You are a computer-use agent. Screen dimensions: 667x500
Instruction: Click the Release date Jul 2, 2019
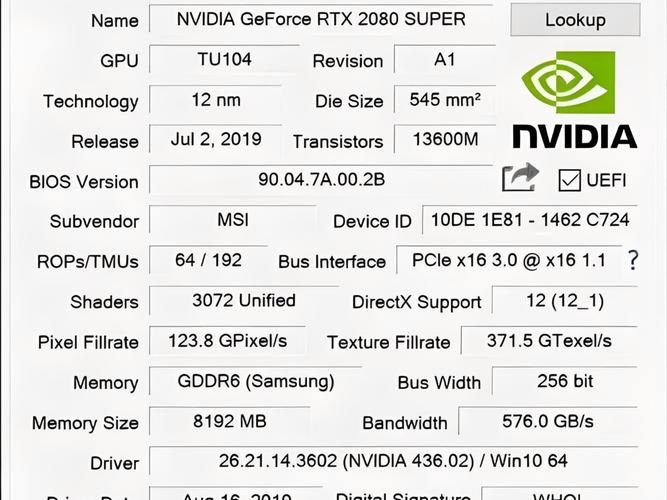point(216,139)
